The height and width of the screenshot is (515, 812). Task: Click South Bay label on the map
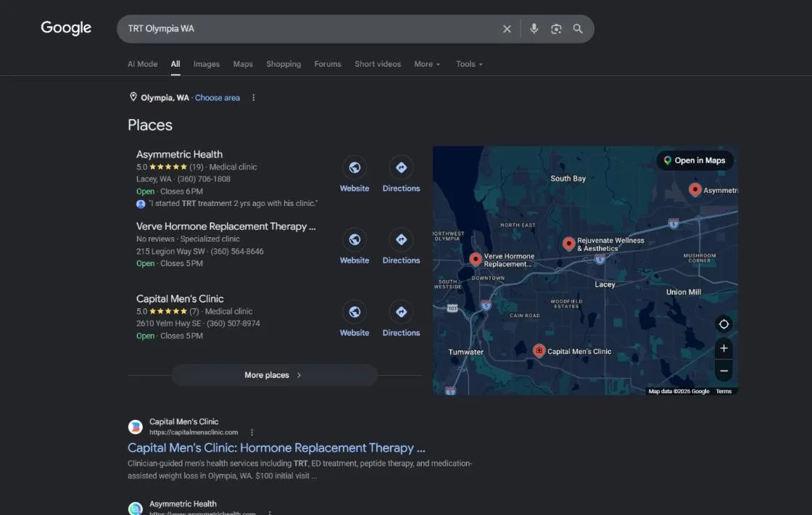(568, 178)
